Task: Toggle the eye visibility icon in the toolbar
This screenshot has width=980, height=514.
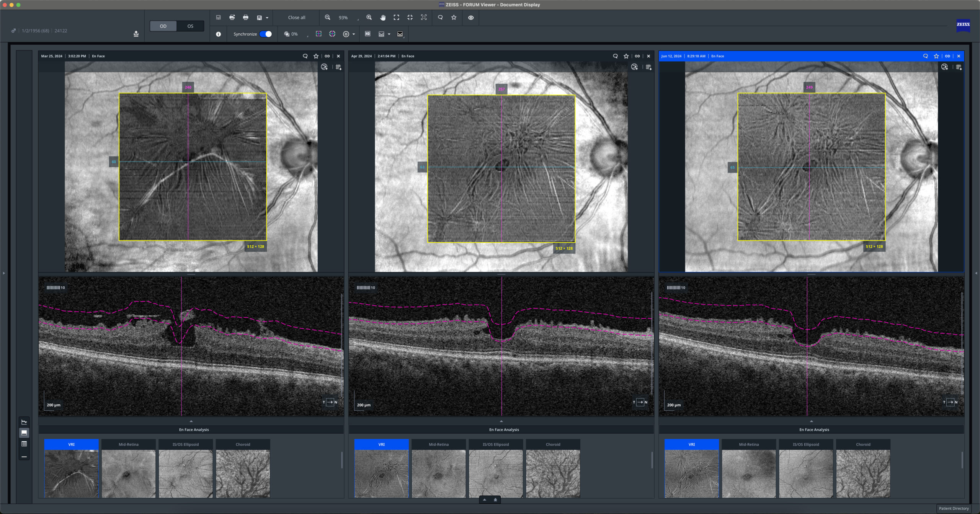Action: [x=471, y=18]
